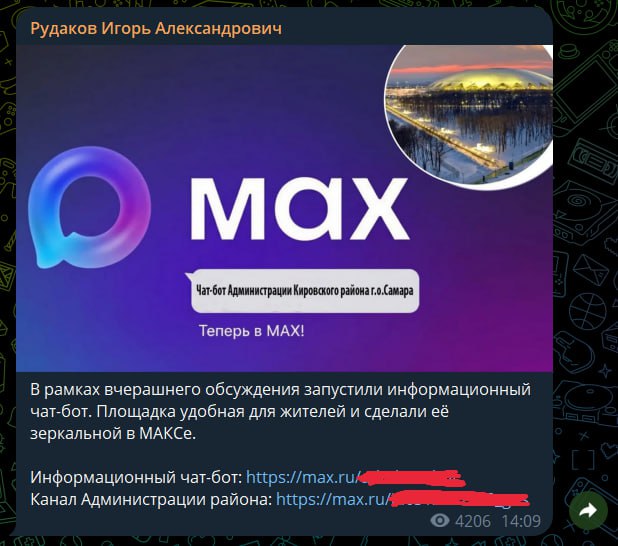Click red redaction on the chat-bot link
The height and width of the screenshot is (546, 618).
coord(411,478)
